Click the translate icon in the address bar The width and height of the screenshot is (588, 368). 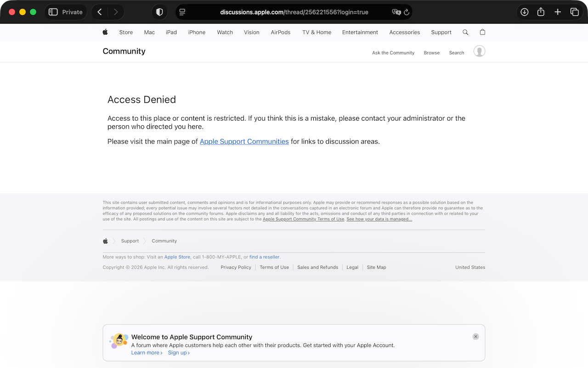396,12
